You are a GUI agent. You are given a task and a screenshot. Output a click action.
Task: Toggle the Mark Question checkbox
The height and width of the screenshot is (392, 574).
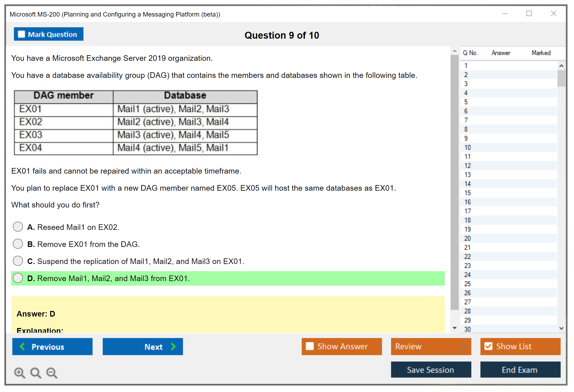tap(21, 34)
